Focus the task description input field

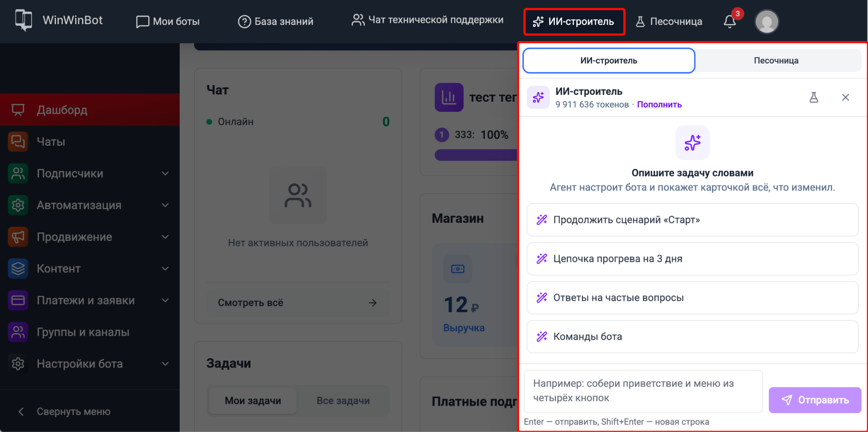[x=643, y=391]
